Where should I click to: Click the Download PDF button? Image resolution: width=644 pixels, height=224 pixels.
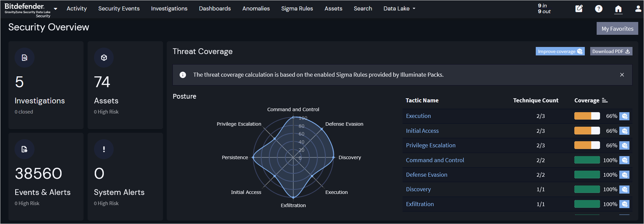pos(611,51)
